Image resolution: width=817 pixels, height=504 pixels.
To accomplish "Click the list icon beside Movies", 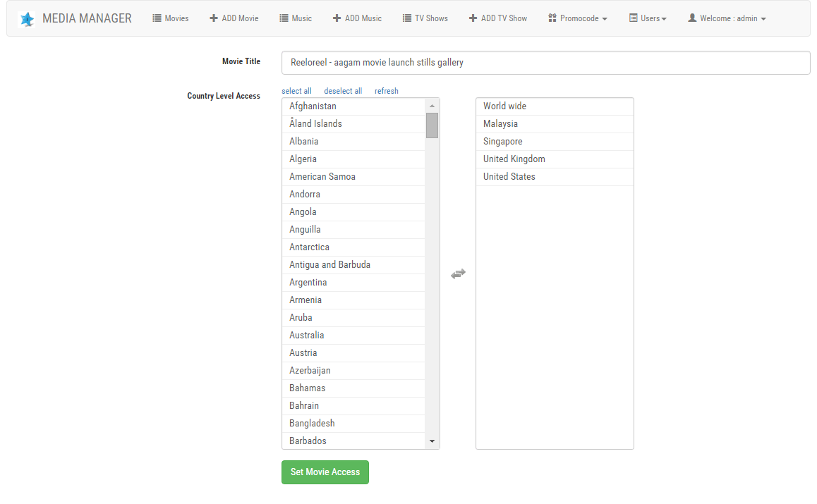I will pyautogui.click(x=157, y=18).
